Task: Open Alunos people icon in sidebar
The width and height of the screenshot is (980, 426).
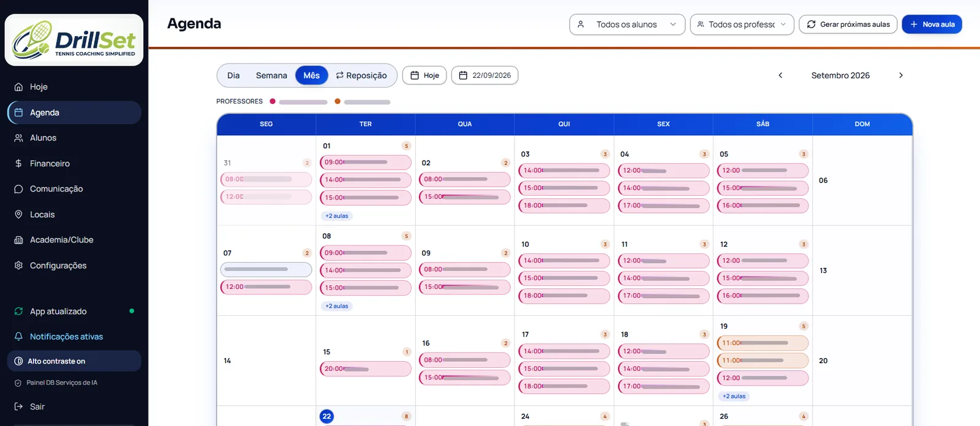Action: (18, 138)
